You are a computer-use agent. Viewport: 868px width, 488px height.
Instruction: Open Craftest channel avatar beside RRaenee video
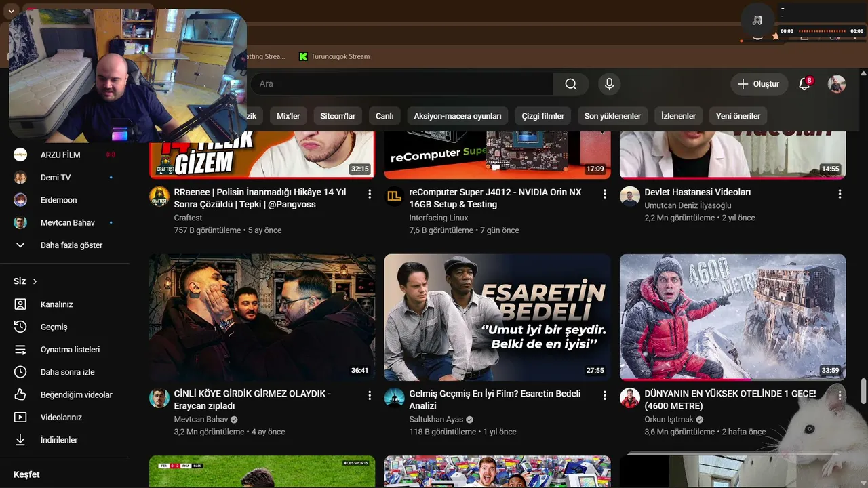pos(159,197)
